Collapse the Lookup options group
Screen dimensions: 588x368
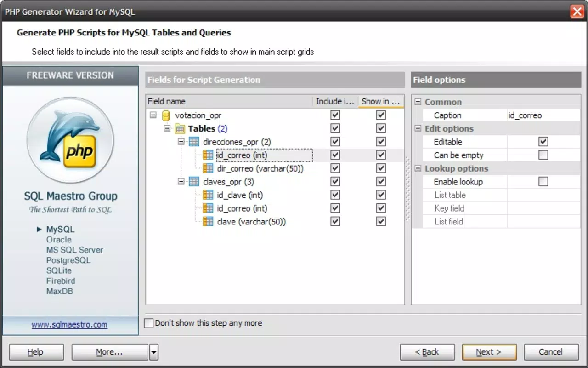click(x=418, y=169)
